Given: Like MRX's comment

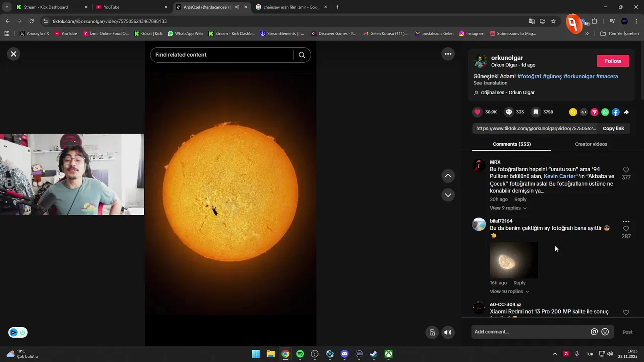Looking at the screenshot, I should click(626, 170).
